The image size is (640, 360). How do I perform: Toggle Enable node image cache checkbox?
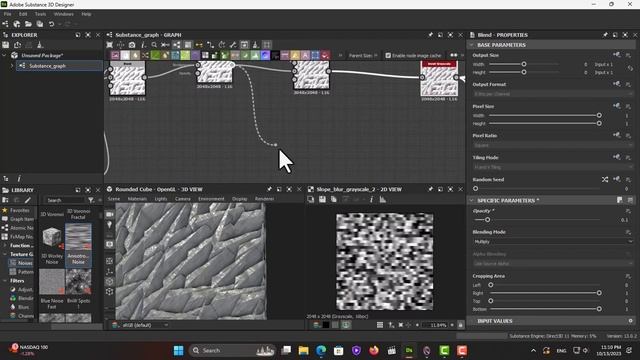[x=388, y=56]
